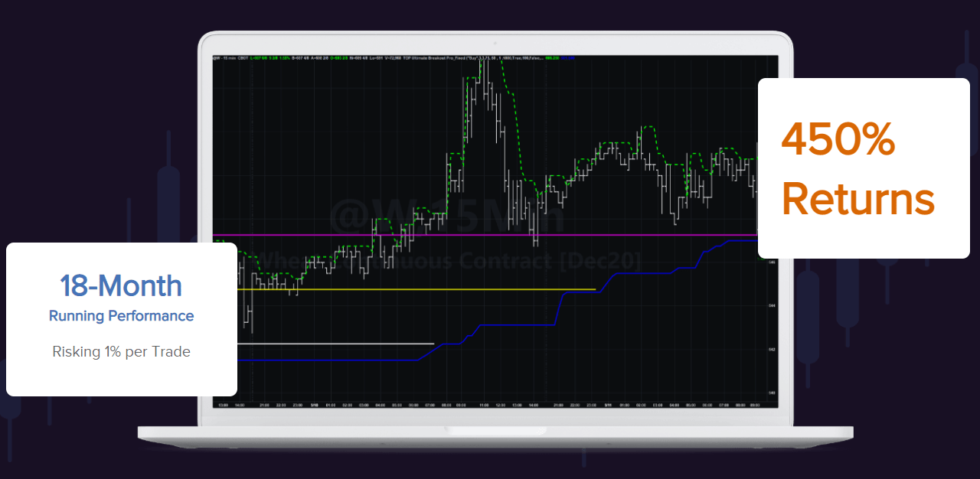Click the Running Performance subtitle

point(121,316)
